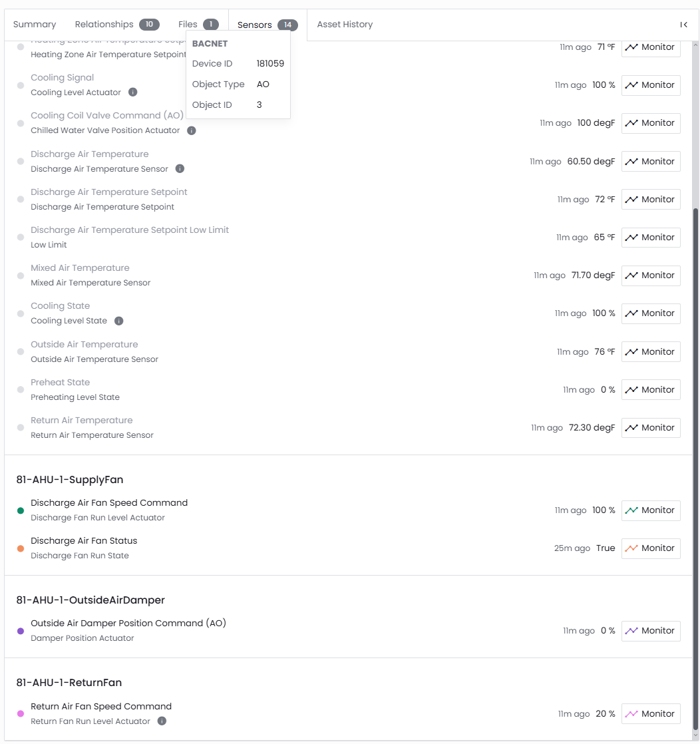The width and height of the screenshot is (700, 744).
Task: Click Monitor for Return Air Temperature
Action: (x=651, y=427)
